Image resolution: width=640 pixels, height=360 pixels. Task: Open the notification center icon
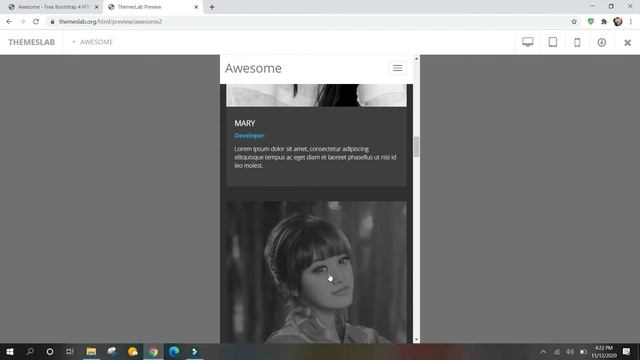[626, 351]
